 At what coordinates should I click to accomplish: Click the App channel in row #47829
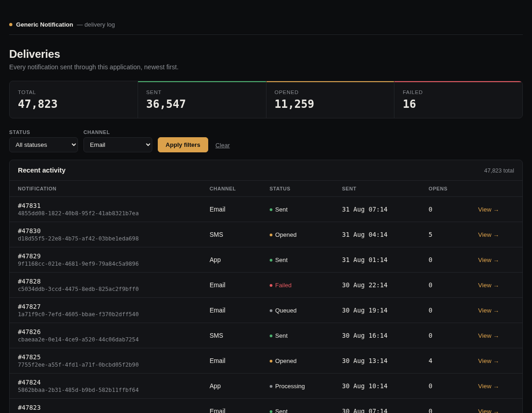pyautogui.click(x=215, y=260)
